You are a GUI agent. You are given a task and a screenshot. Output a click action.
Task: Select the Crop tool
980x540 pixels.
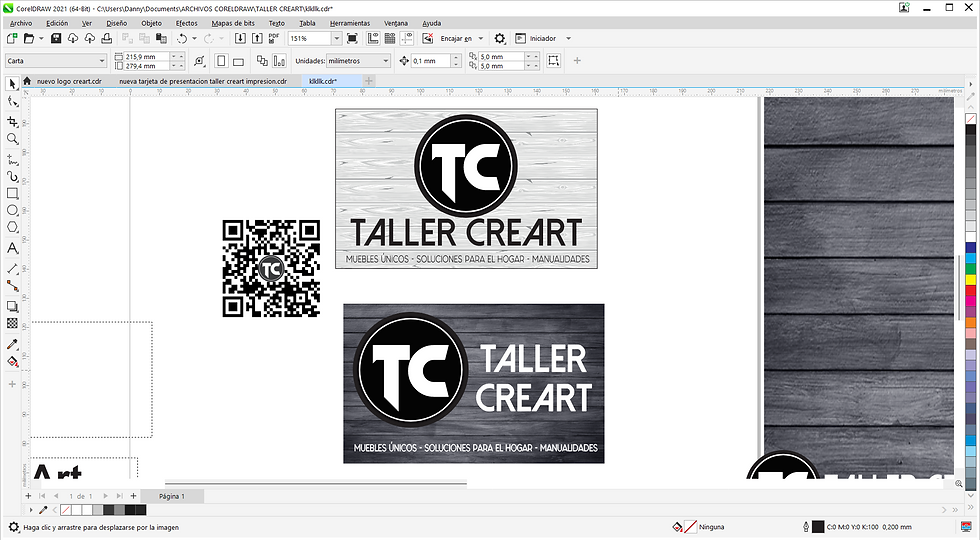point(12,121)
